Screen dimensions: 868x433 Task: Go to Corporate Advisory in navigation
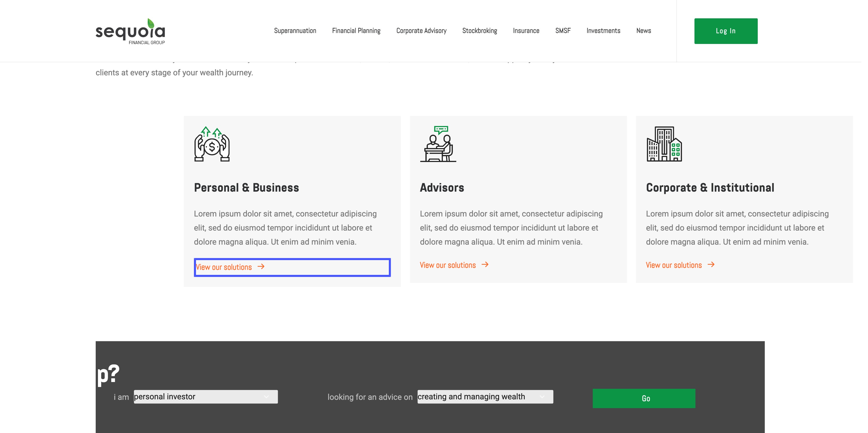(x=421, y=31)
